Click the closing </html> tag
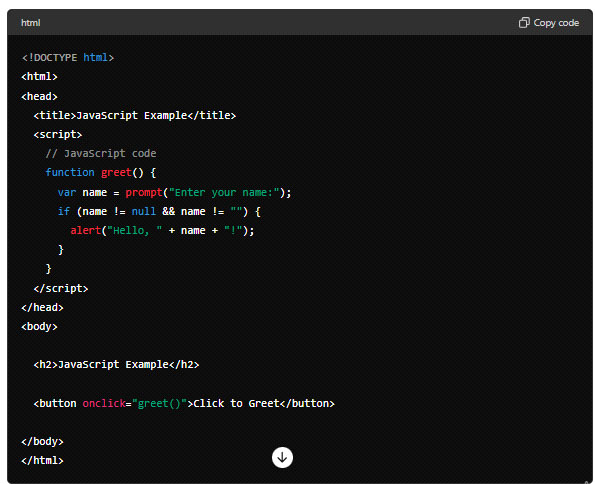Viewport: 595px width, 484px height. [42, 460]
